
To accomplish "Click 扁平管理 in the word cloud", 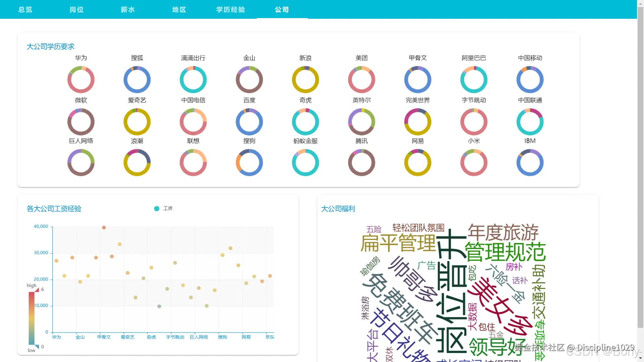I will click(x=398, y=243).
